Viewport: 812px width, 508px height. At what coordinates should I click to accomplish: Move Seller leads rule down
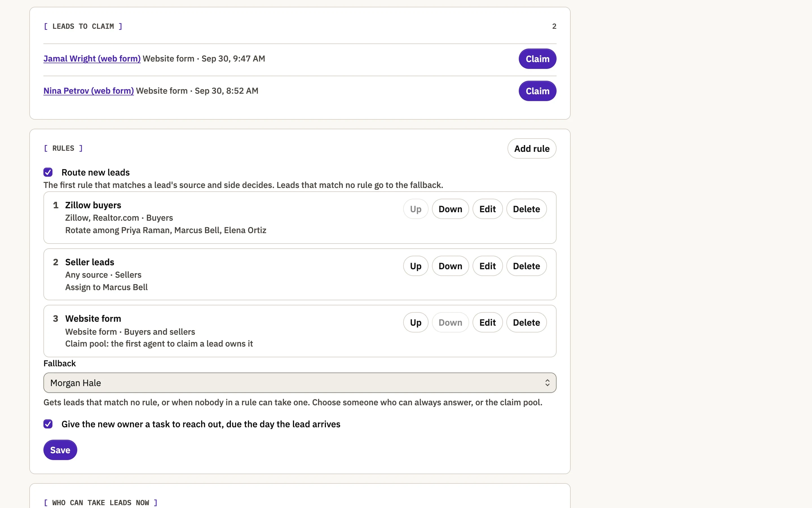[x=450, y=266]
